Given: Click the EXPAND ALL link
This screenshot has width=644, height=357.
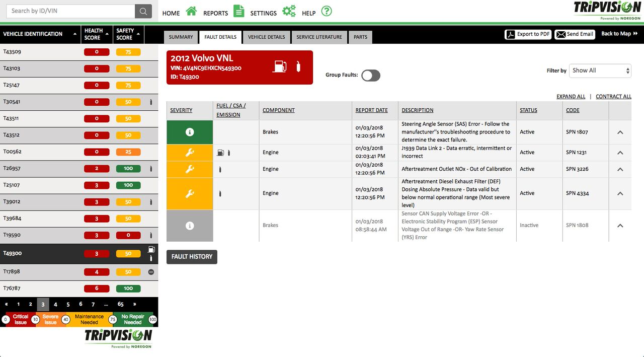Looking at the screenshot, I should click(571, 96).
